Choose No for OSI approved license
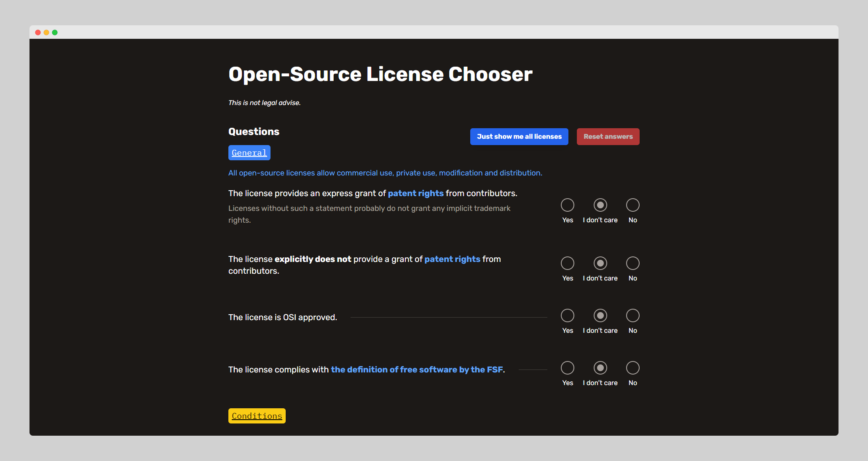 tap(633, 315)
